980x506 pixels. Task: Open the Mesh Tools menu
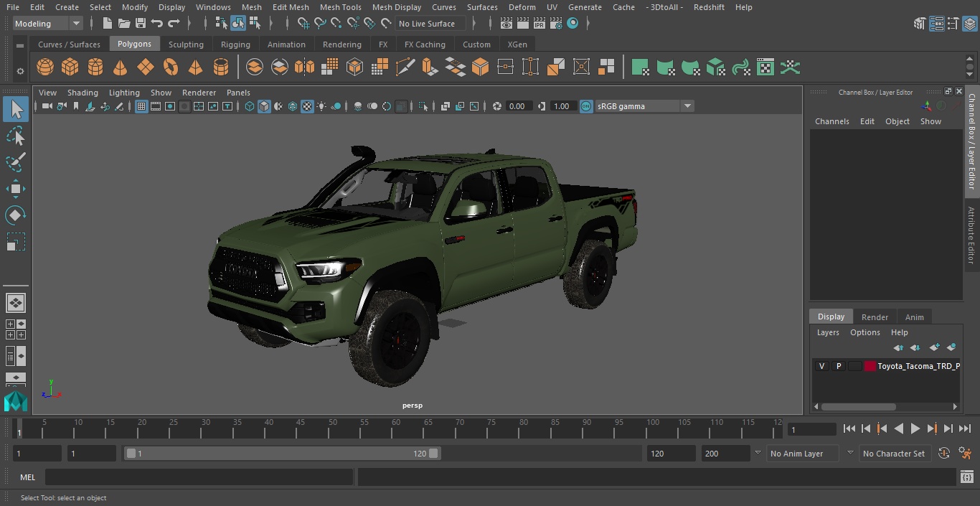click(x=340, y=7)
